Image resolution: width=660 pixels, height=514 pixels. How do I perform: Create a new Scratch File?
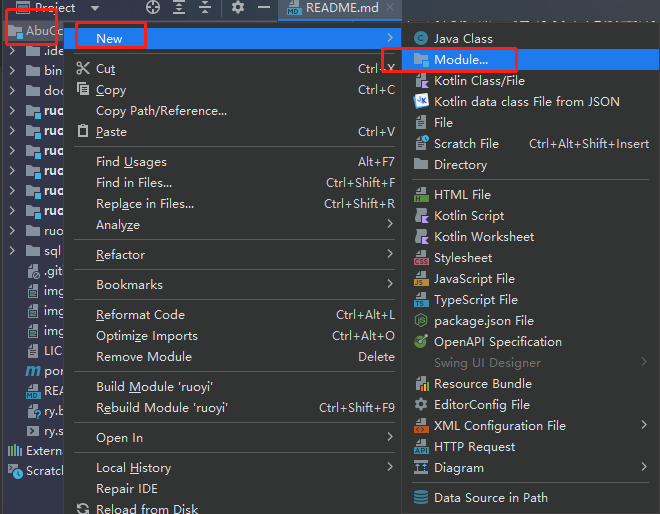[531, 144]
